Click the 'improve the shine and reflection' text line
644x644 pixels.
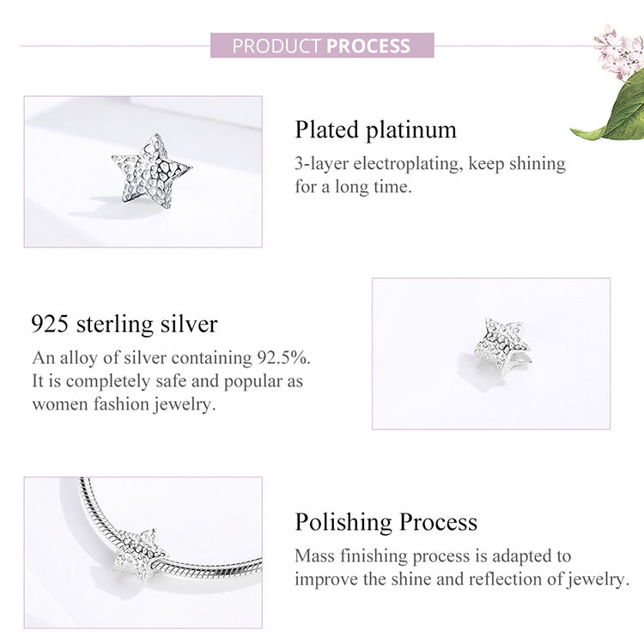pyautogui.click(x=462, y=580)
